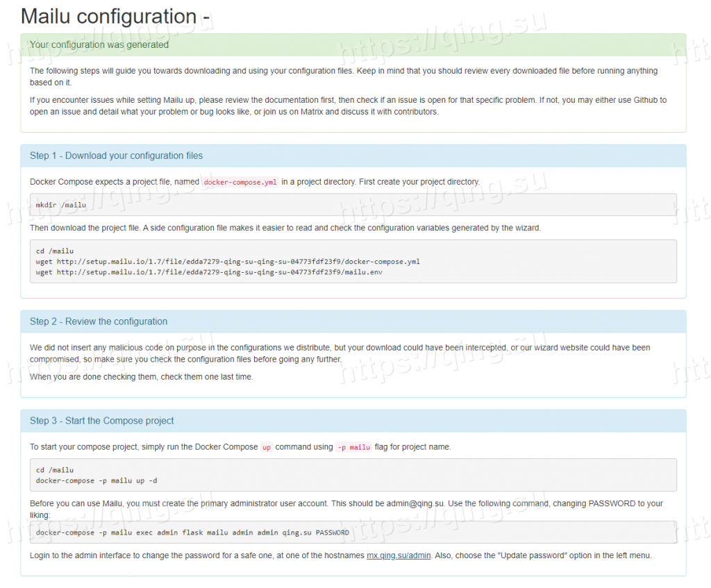This screenshot has width=711, height=588.
Task: Click the 'mkdir /mailu' command text
Action: point(61,205)
